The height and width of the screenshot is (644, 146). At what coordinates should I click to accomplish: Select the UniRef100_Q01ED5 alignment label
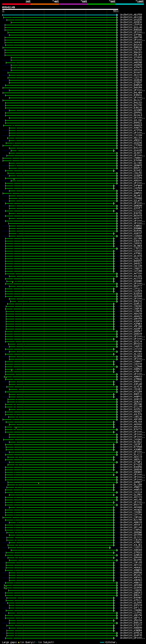(x=131, y=20)
